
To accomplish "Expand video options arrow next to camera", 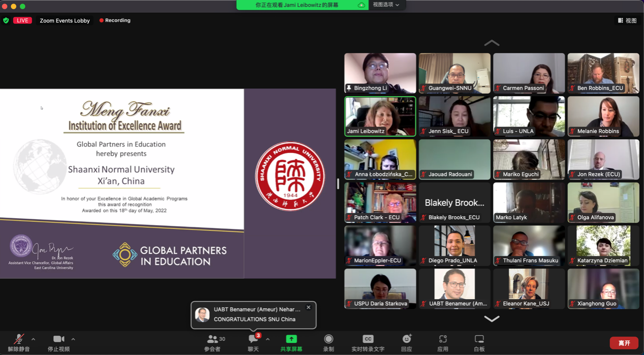I will (x=73, y=339).
